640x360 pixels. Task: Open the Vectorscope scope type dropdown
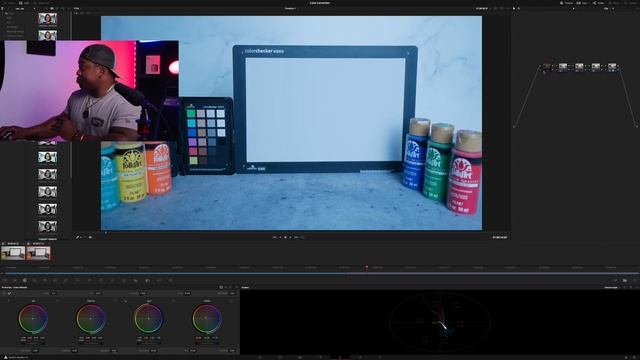(611, 287)
